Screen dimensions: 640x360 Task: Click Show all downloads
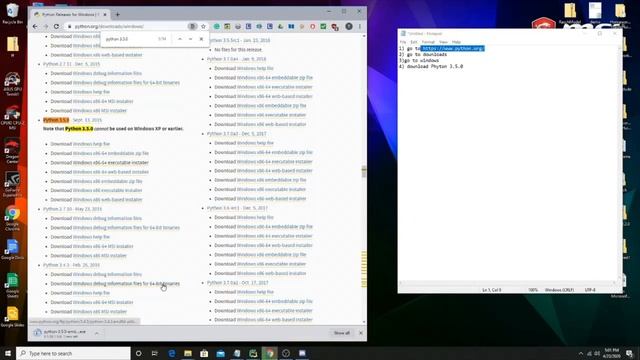coord(342,333)
